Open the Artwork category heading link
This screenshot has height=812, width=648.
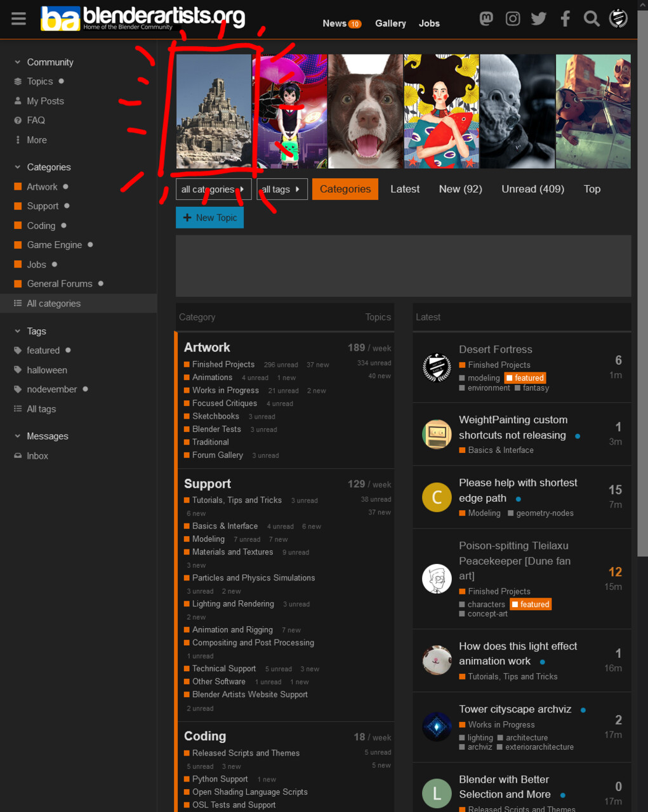click(x=207, y=347)
